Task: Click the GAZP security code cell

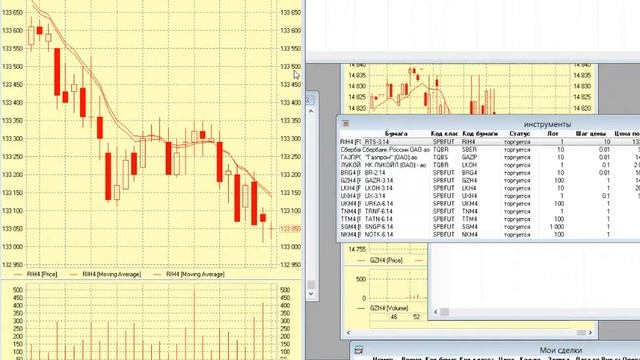Action: click(x=469, y=157)
